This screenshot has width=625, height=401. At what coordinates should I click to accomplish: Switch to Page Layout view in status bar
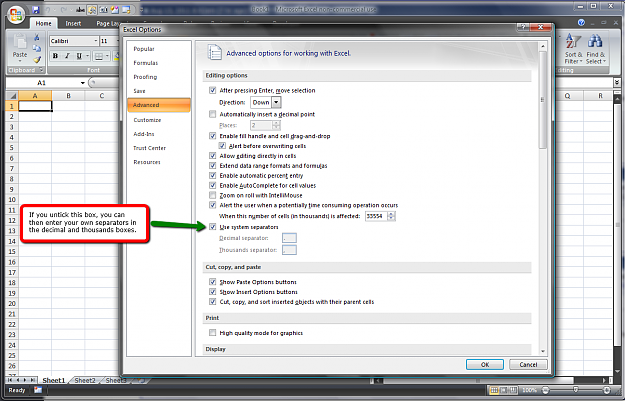tap(503, 390)
